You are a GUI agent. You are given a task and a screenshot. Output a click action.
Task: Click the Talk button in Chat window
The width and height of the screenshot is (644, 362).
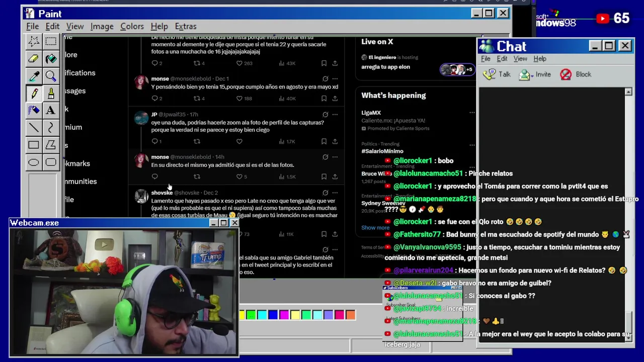pos(497,74)
